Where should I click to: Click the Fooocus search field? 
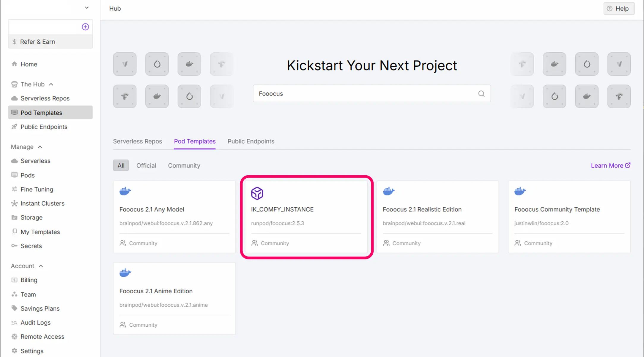[x=371, y=94]
